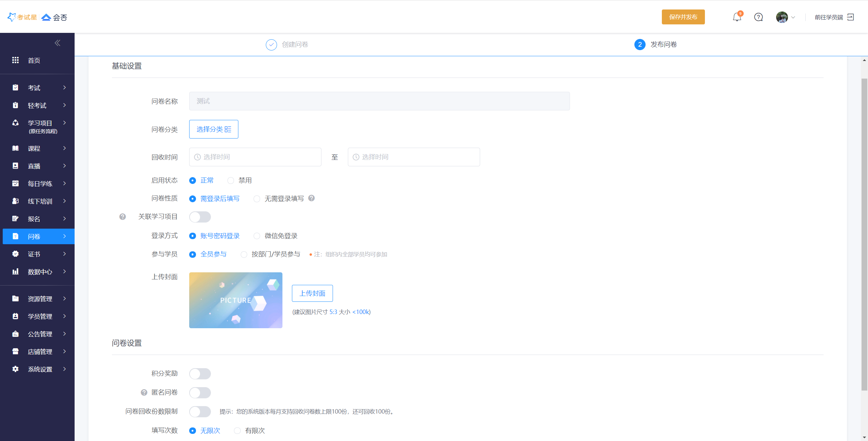Image resolution: width=868 pixels, height=441 pixels.
Task: Toggle the 关联学习项目 switch
Action: pos(200,217)
